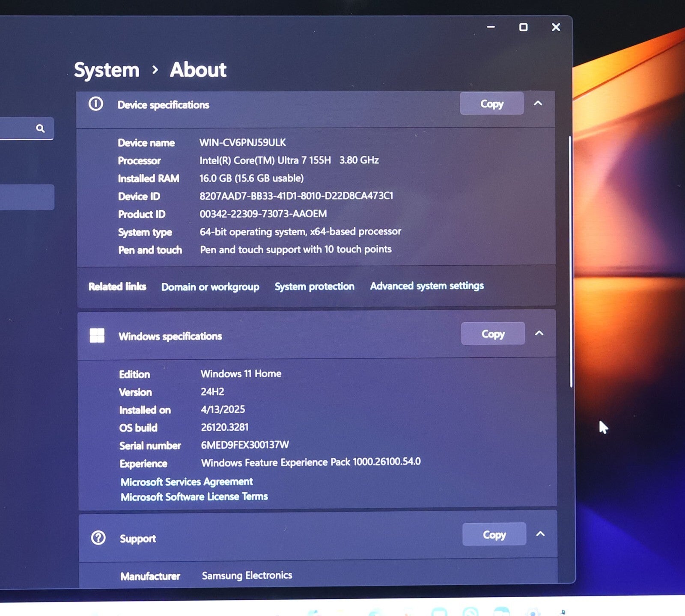Select Pen and touch support text
The height and width of the screenshot is (616, 685).
(x=296, y=249)
